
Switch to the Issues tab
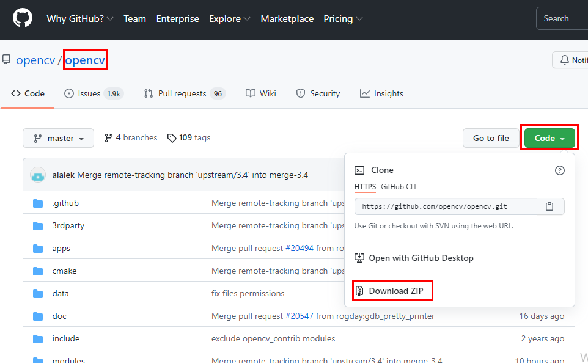click(94, 93)
